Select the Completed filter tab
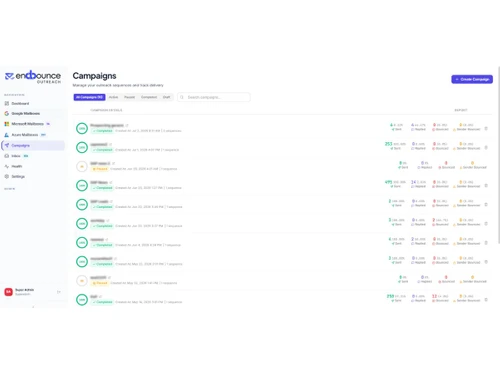Image resolution: width=500 pixels, height=375 pixels. click(149, 97)
